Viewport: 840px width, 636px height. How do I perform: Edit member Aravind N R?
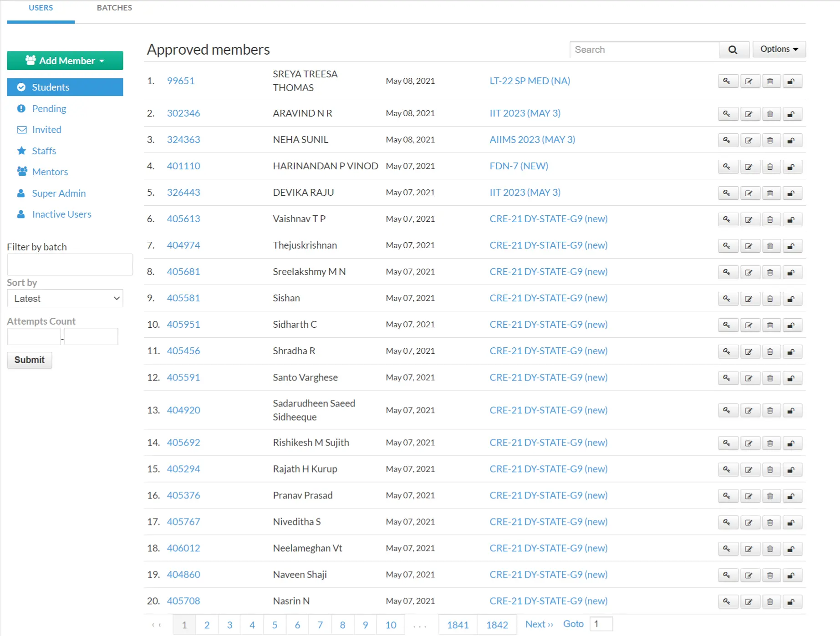pyautogui.click(x=748, y=114)
